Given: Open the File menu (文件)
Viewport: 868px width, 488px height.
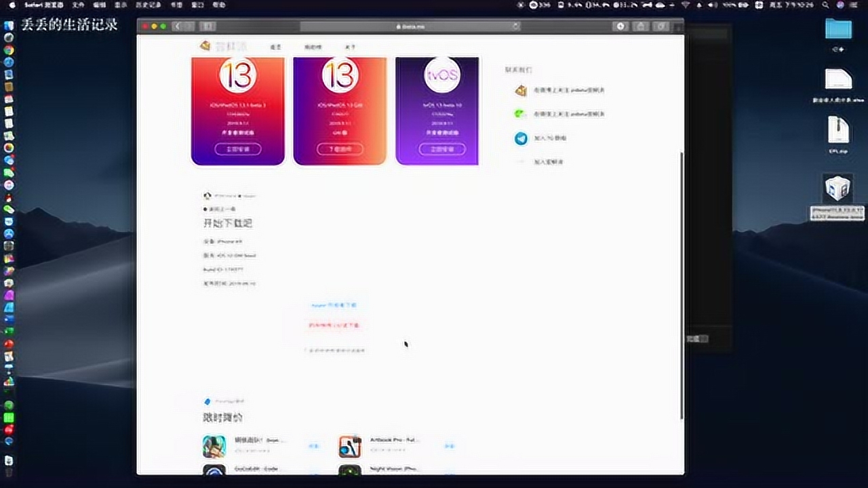Looking at the screenshot, I should pos(79,5).
